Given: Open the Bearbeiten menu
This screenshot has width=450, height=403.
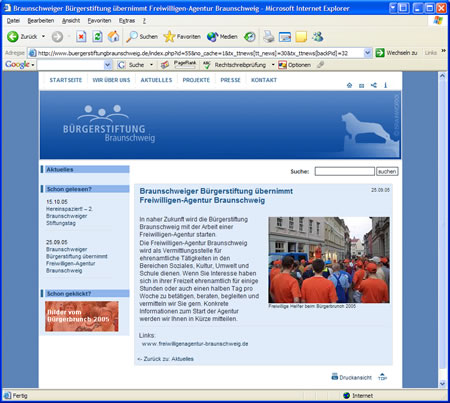Looking at the screenshot, I should [x=41, y=21].
